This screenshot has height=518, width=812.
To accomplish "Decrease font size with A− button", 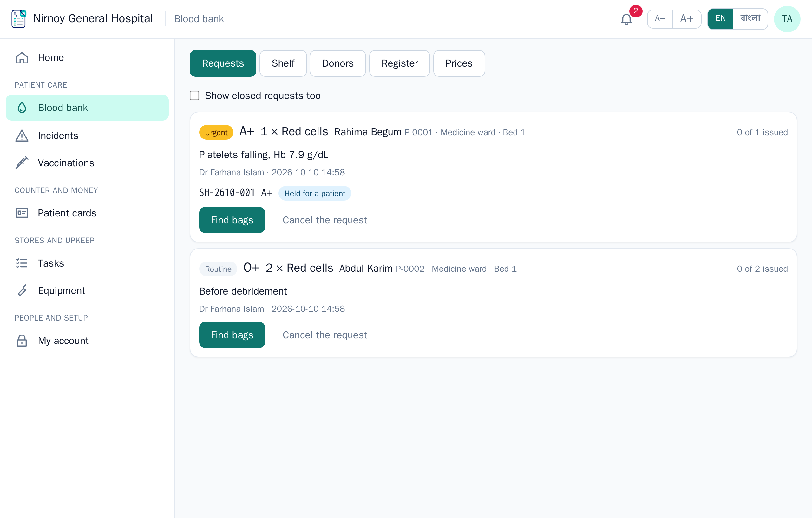I will pyautogui.click(x=660, y=18).
